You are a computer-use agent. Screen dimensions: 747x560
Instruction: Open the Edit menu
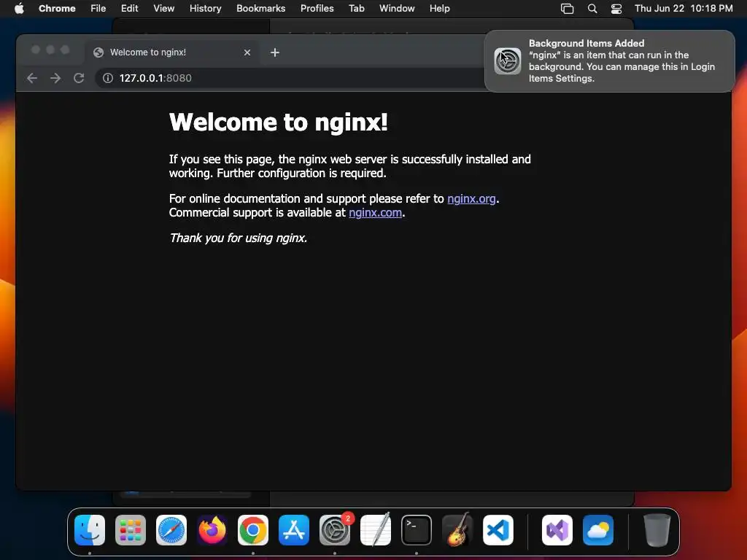[x=130, y=9]
